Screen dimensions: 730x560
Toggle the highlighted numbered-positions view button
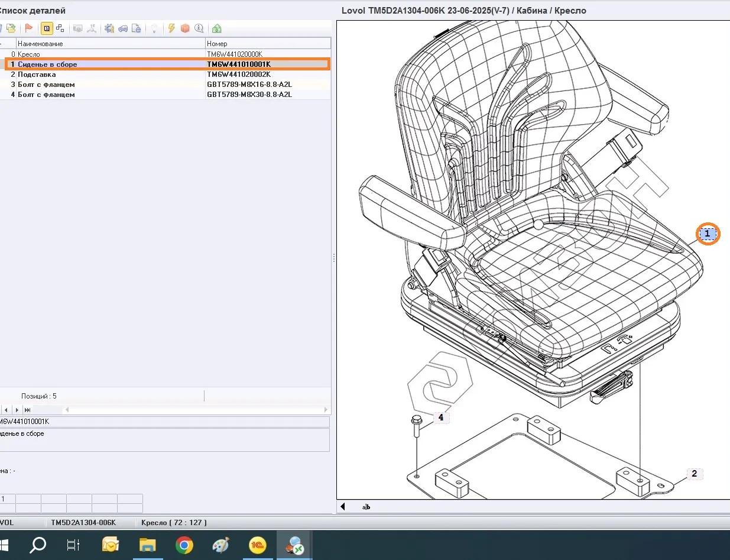[46, 28]
